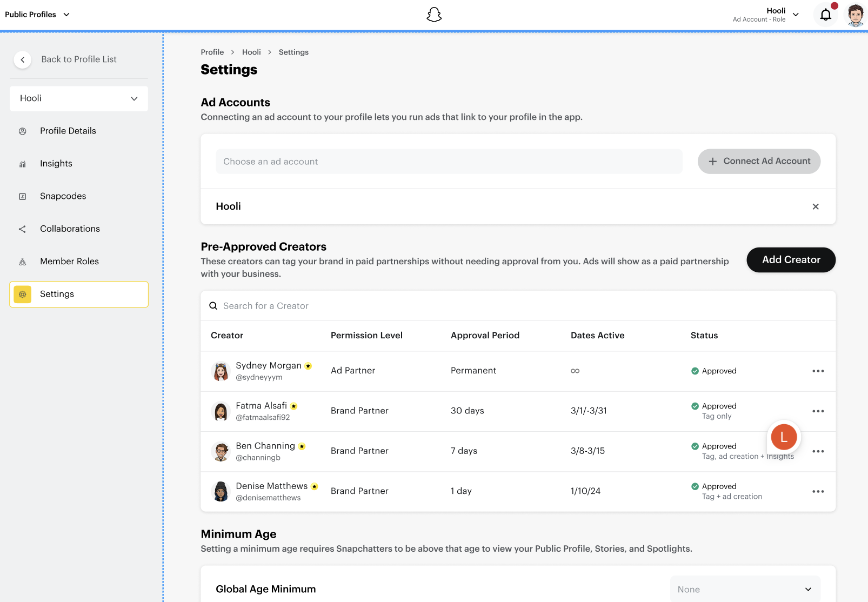Click the Connect Ad Account button
Image resolution: width=868 pixels, height=602 pixels.
759,161
